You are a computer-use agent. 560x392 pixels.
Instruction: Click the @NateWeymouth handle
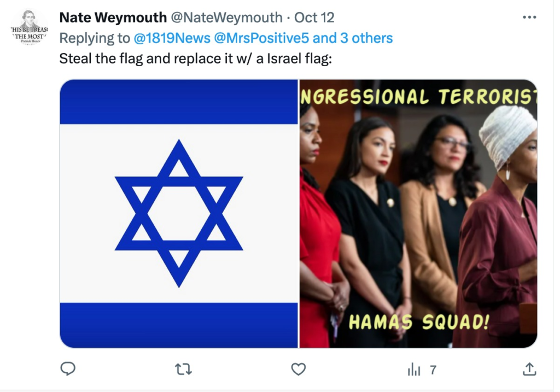pos(226,17)
